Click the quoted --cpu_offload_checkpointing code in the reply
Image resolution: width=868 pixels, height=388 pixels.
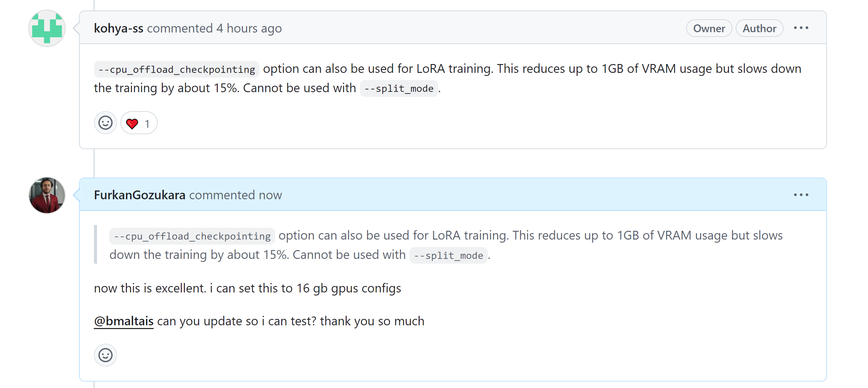[192, 236]
